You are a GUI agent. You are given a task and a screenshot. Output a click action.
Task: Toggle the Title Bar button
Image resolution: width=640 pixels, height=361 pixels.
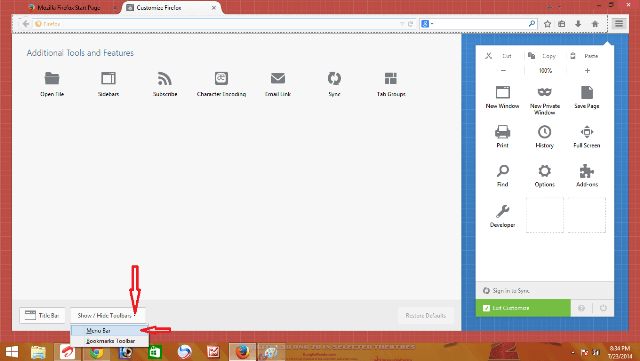tap(42, 315)
